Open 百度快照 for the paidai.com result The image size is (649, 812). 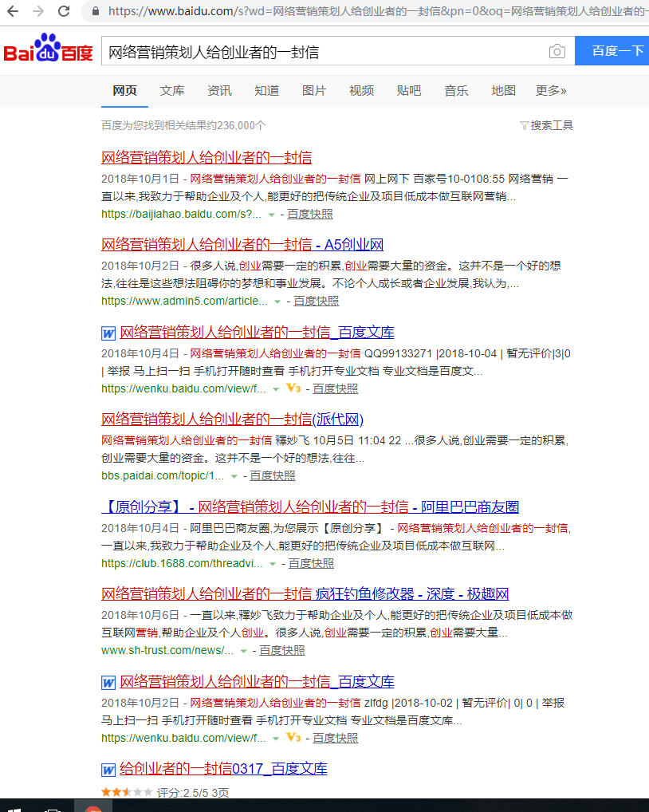[x=273, y=475]
